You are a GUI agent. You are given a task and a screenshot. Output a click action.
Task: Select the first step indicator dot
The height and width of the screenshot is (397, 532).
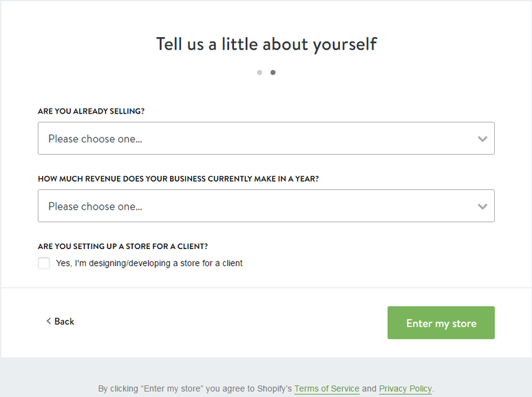pos(259,72)
